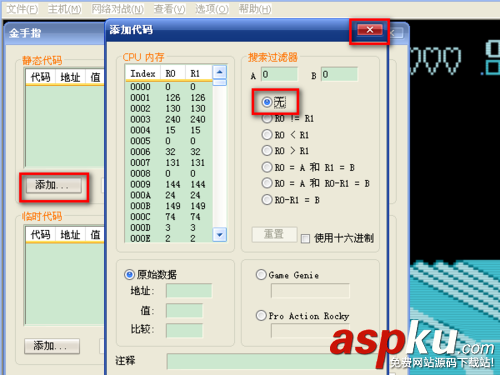Click the 值 input field
Screen dimensions: 500x375
pyautogui.click(x=184, y=311)
